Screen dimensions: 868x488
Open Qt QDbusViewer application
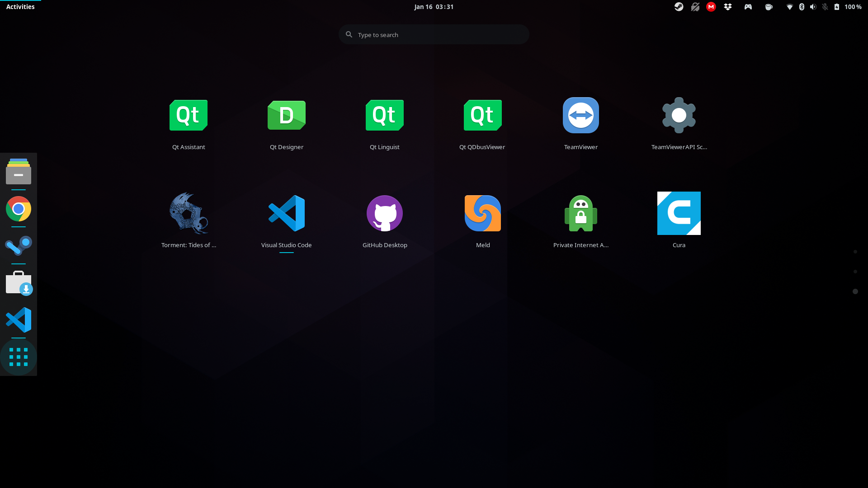pos(482,116)
